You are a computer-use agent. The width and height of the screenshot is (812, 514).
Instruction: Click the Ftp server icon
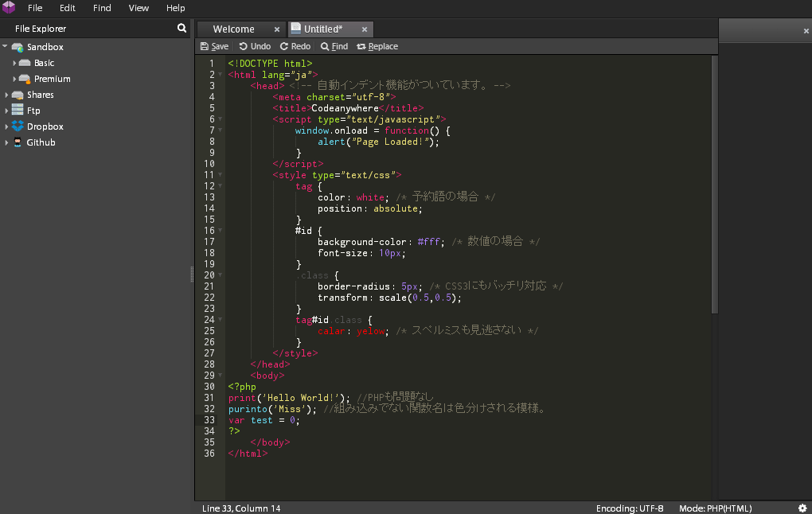(x=18, y=111)
